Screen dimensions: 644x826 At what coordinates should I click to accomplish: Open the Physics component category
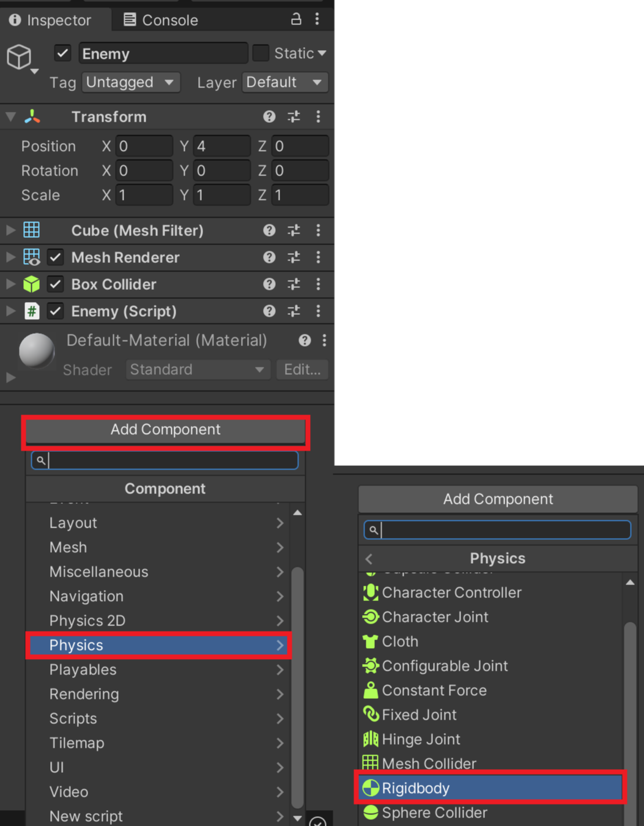pos(158,645)
